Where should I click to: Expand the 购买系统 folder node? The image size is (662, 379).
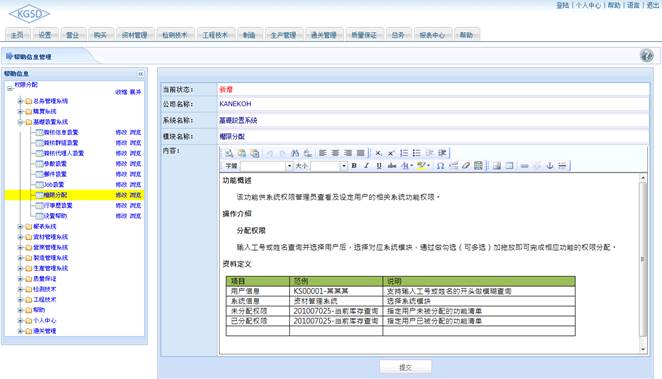click(x=20, y=111)
